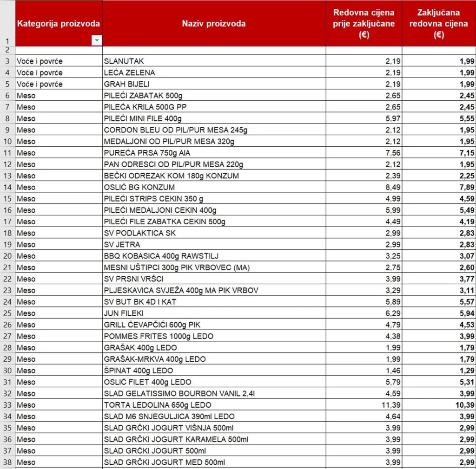
Task: Click Voće i povrće cell for GRAH BIJELI
Action: coord(59,84)
